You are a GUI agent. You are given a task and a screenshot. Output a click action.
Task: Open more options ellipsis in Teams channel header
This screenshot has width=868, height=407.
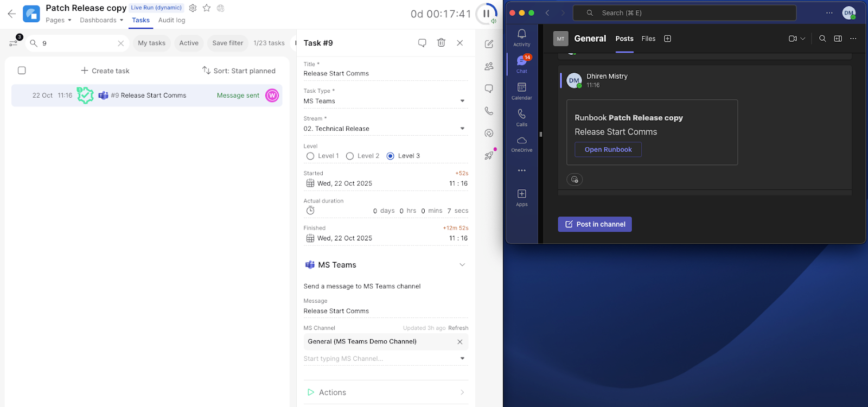(x=853, y=39)
